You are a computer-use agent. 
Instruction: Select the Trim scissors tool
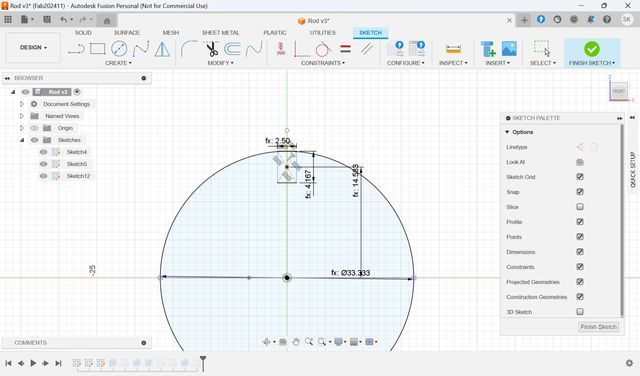click(x=211, y=49)
